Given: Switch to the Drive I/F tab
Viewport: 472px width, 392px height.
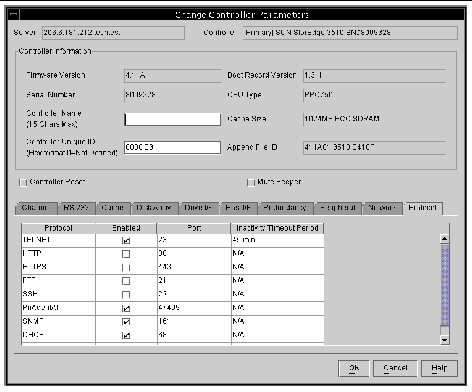Looking at the screenshot, I should pyautogui.click(x=199, y=208).
